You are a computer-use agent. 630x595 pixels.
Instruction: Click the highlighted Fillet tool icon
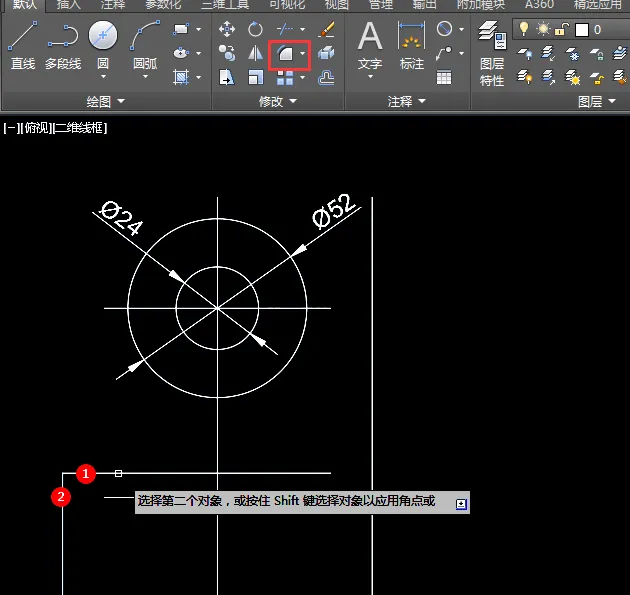point(285,54)
